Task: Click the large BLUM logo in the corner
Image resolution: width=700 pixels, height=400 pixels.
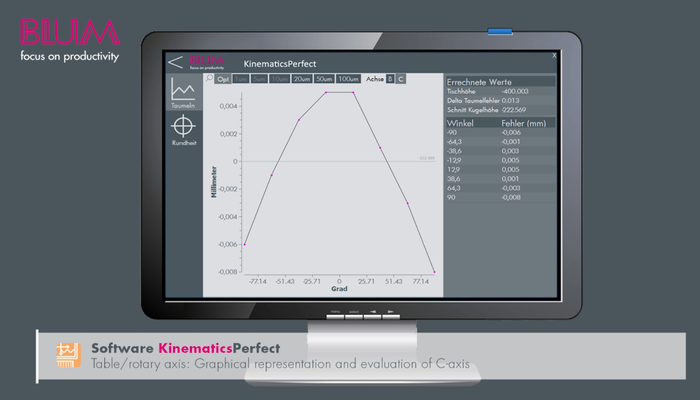Action: pos(70,32)
